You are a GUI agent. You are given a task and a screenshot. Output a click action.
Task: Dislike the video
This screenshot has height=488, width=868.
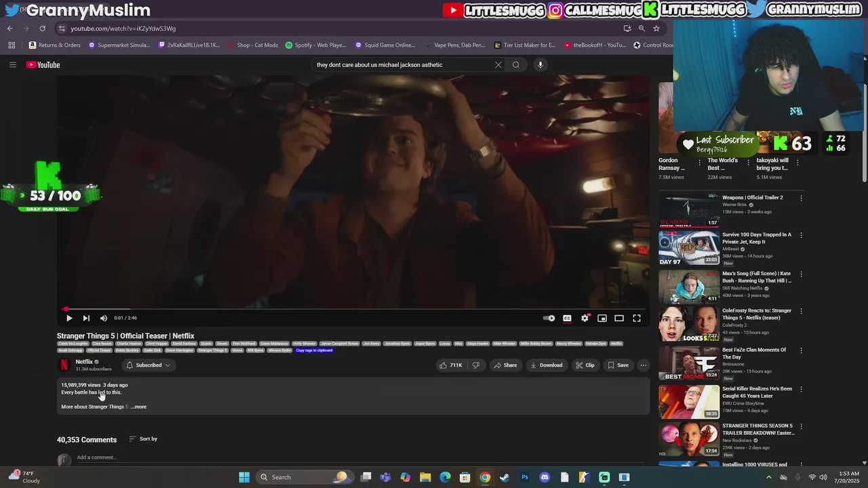pyautogui.click(x=476, y=365)
